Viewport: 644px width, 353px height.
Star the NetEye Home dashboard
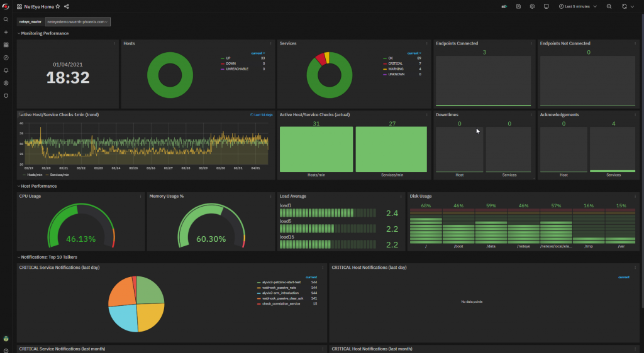click(x=58, y=6)
